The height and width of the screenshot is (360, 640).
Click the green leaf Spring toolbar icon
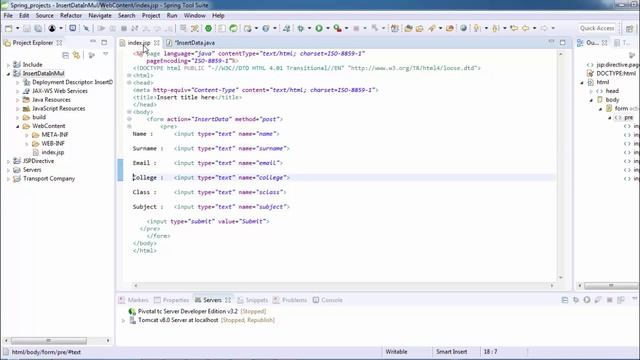click(x=233, y=28)
